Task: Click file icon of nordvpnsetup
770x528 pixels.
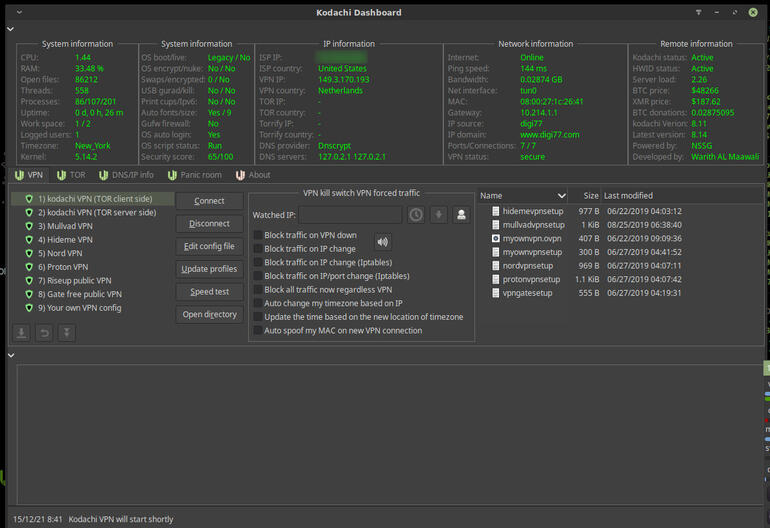Action: pos(495,266)
